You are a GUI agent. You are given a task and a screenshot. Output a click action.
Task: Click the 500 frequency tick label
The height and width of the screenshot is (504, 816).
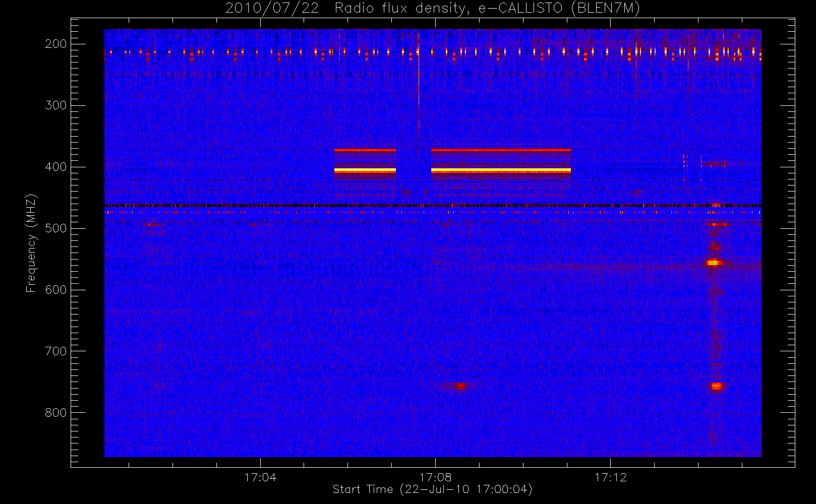pos(55,228)
